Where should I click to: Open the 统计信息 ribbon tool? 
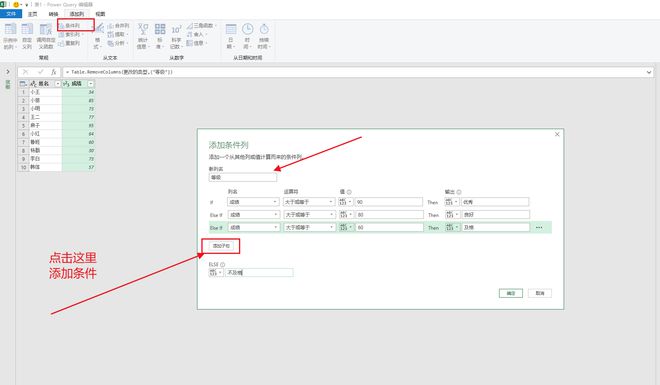[143, 36]
